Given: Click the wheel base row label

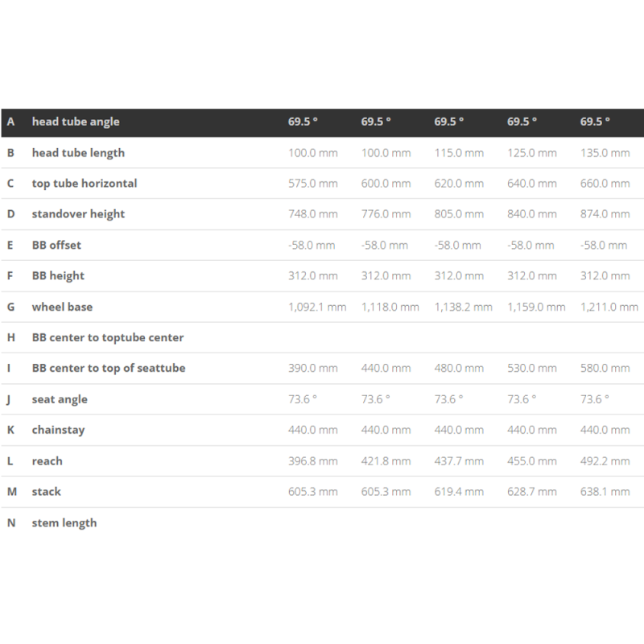Looking at the screenshot, I should point(60,307).
